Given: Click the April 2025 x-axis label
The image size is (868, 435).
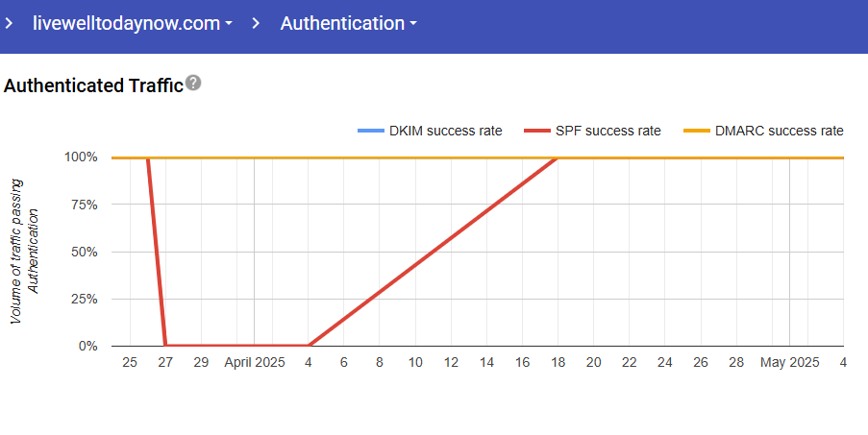Looking at the screenshot, I should [x=255, y=362].
